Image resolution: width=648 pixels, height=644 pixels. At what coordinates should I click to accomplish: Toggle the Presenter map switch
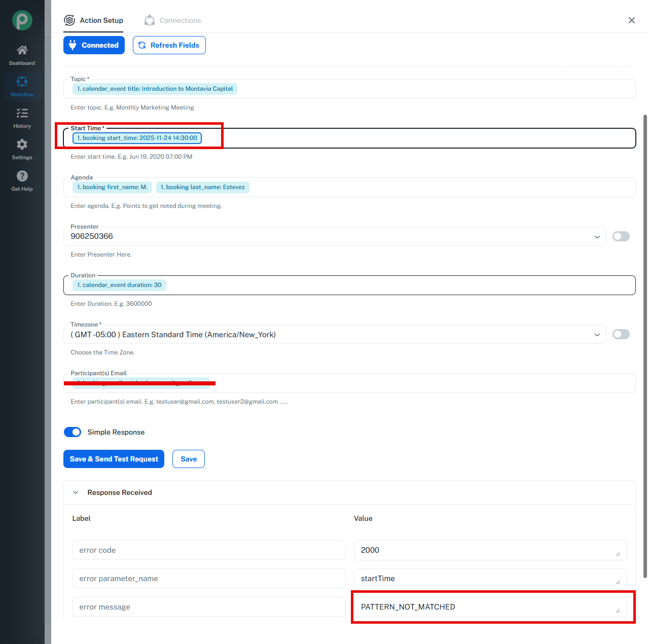tap(621, 236)
